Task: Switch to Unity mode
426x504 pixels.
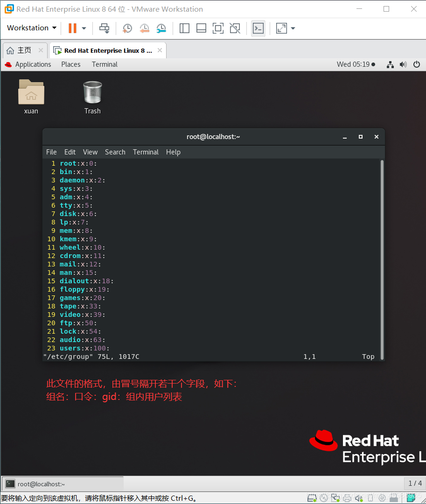Action: tap(235, 28)
